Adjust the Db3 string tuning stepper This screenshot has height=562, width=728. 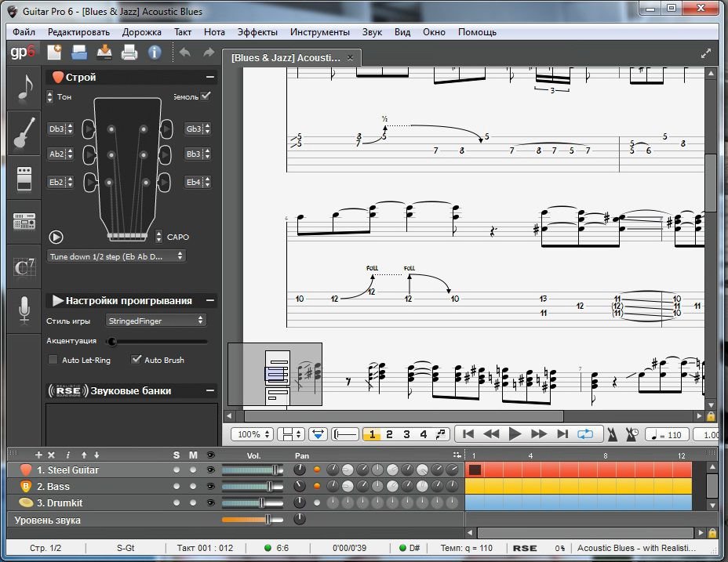[x=70, y=129]
